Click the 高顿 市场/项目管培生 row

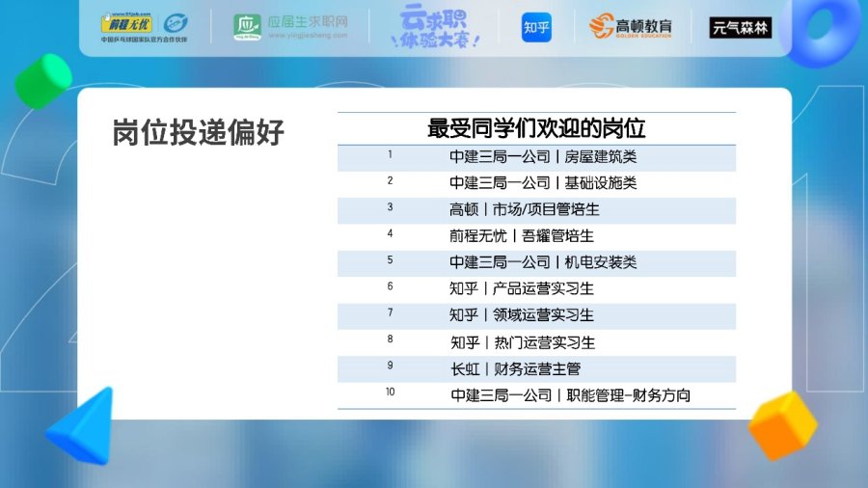[x=536, y=209]
